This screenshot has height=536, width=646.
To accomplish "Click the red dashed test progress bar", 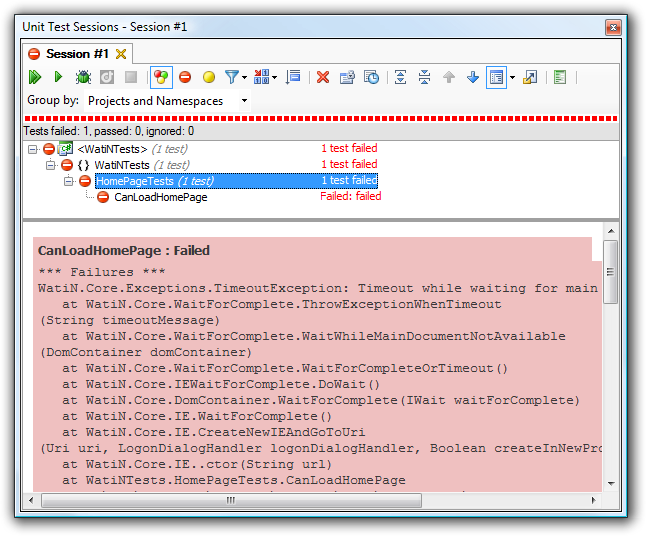I will (x=321, y=118).
